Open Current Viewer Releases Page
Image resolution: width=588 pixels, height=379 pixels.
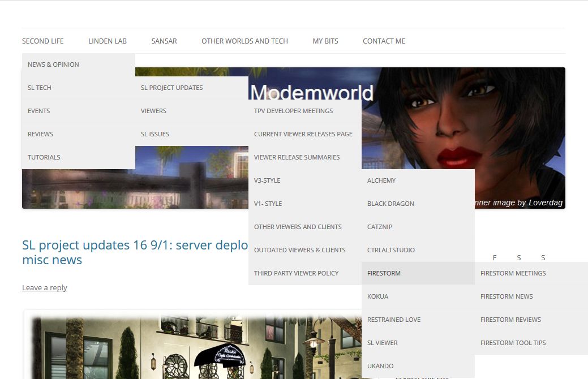[x=303, y=134]
